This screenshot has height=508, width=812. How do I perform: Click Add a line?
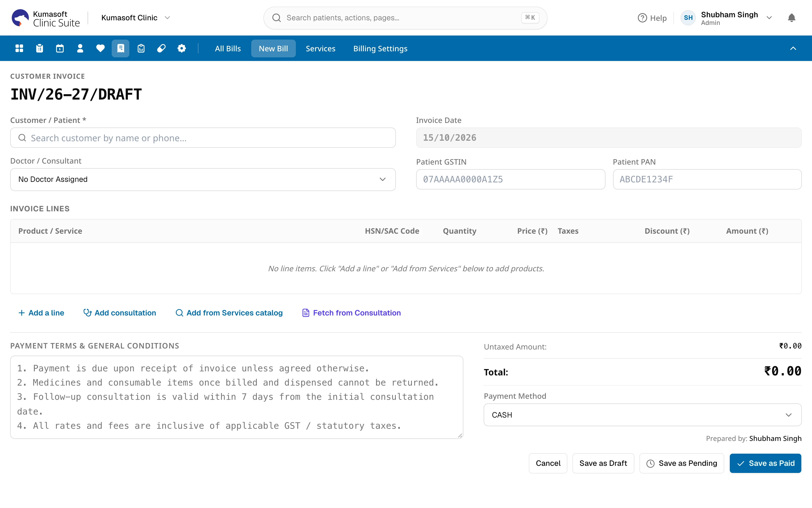click(41, 313)
